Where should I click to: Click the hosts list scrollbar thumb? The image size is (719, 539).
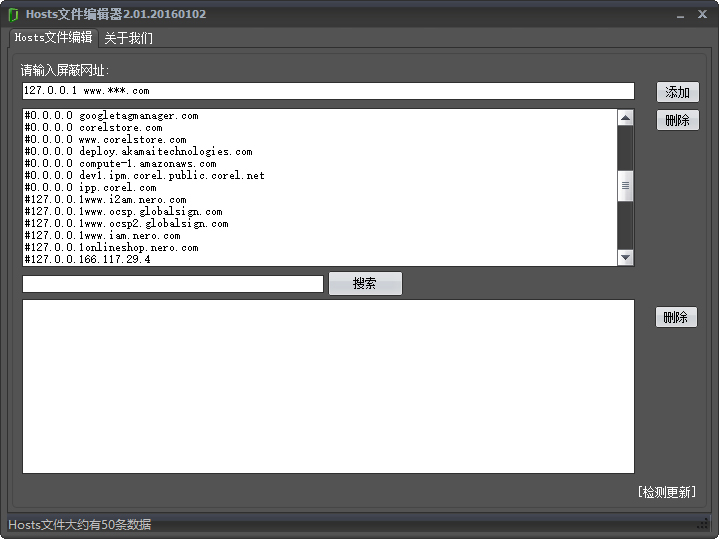click(x=625, y=186)
